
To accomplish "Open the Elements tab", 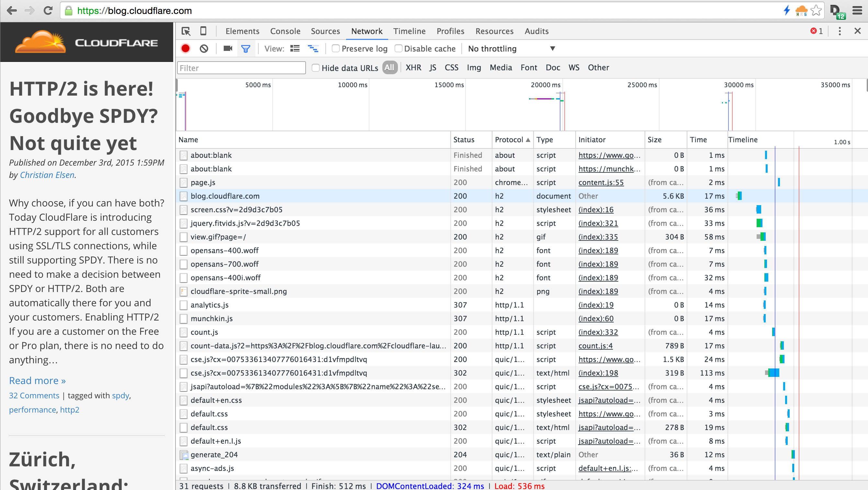I will [242, 31].
